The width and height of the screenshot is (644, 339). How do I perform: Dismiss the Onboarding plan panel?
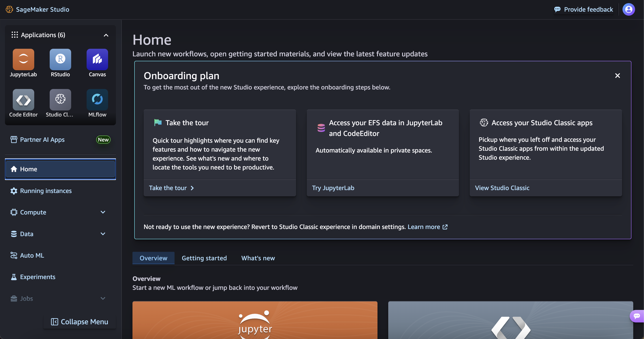pos(617,76)
